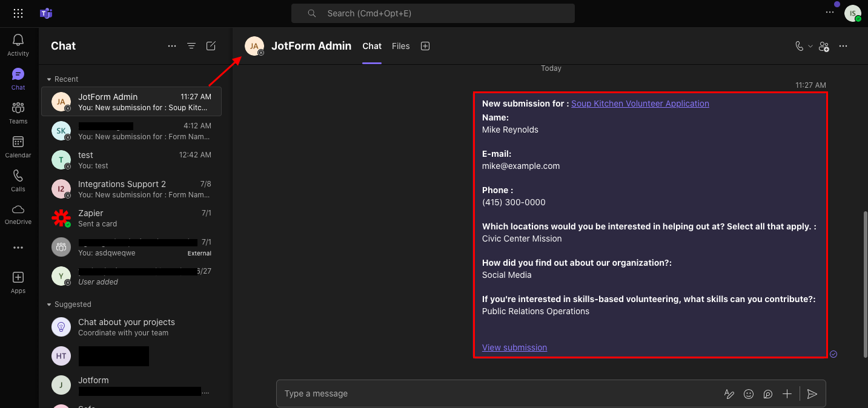Open Soup Kitchen Volunteer Application link
Image resolution: width=868 pixels, height=408 pixels.
(x=640, y=104)
